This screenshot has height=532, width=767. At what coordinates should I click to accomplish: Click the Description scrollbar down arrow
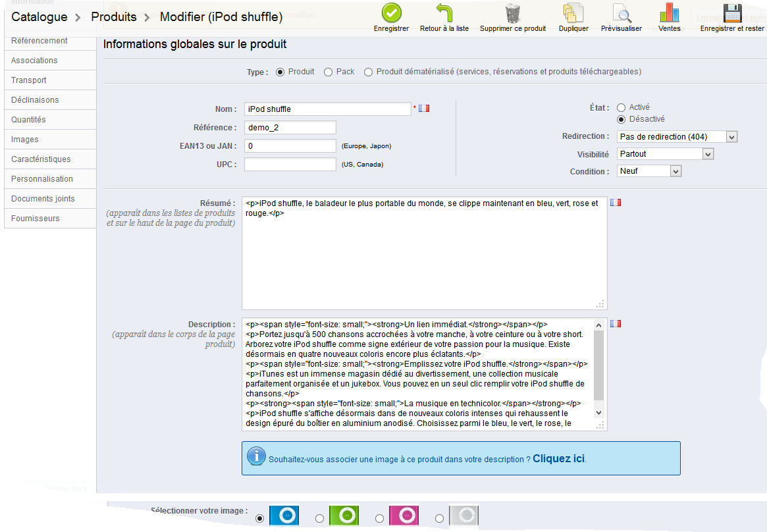tap(598, 413)
